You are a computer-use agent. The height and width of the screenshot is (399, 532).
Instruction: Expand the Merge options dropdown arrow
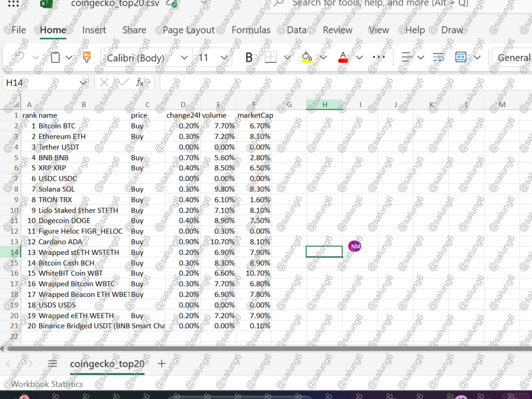(477, 57)
